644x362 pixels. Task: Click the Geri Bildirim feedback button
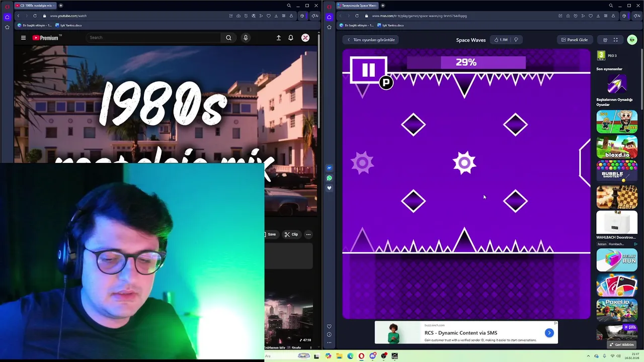[x=621, y=344]
